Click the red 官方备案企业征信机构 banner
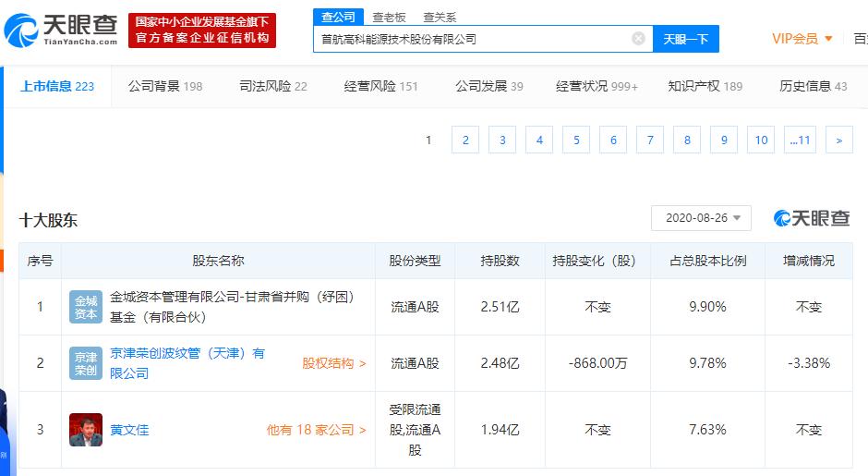This screenshot has width=868, height=476. click(x=202, y=30)
